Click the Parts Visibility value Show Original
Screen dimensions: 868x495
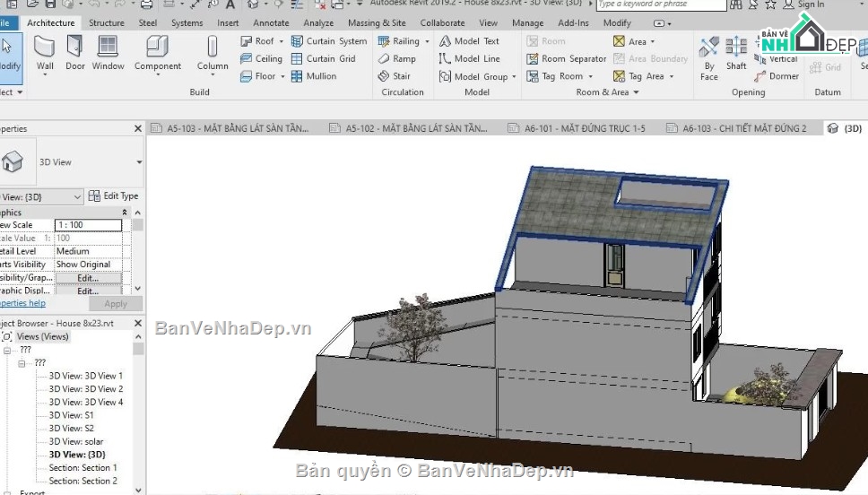88,265
